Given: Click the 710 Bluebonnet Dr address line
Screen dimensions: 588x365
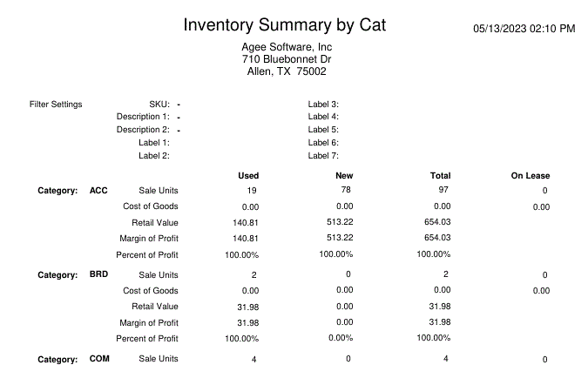Looking at the screenshot, I should tap(286, 59).
